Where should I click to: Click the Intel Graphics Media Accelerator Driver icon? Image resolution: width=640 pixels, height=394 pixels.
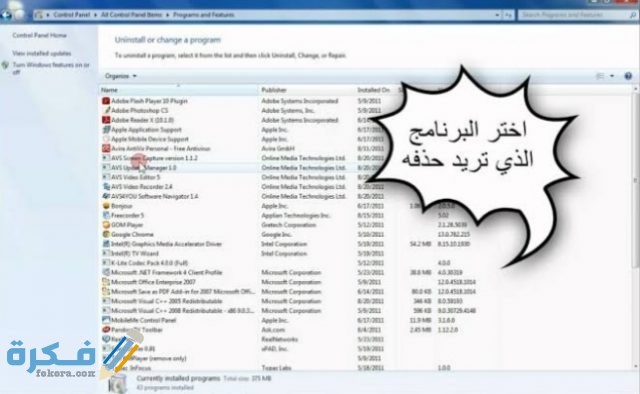pos(106,244)
